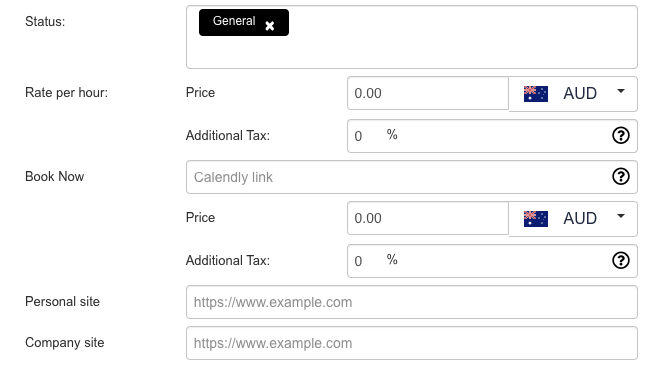Image resolution: width=666 pixels, height=366 pixels.
Task: Click the Personal site URL field
Action: 412,302
